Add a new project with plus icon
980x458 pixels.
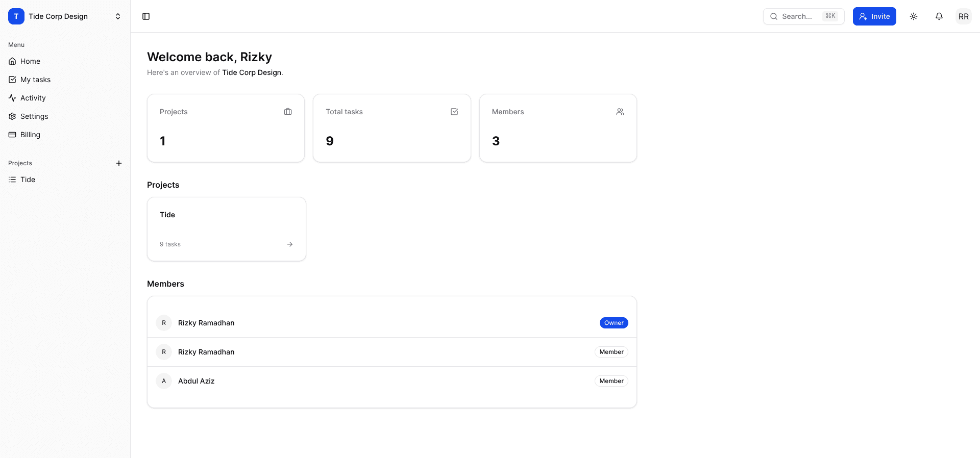pos(119,163)
